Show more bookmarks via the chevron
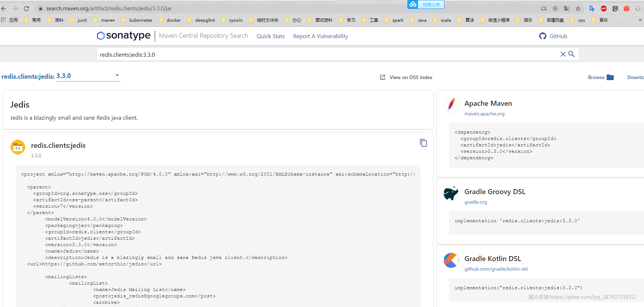This screenshot has height=307, width=644. [640, 20]
